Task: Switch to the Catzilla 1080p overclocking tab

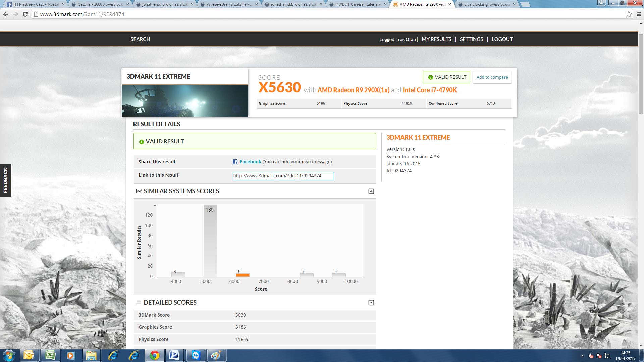Action: click(100, 4)
